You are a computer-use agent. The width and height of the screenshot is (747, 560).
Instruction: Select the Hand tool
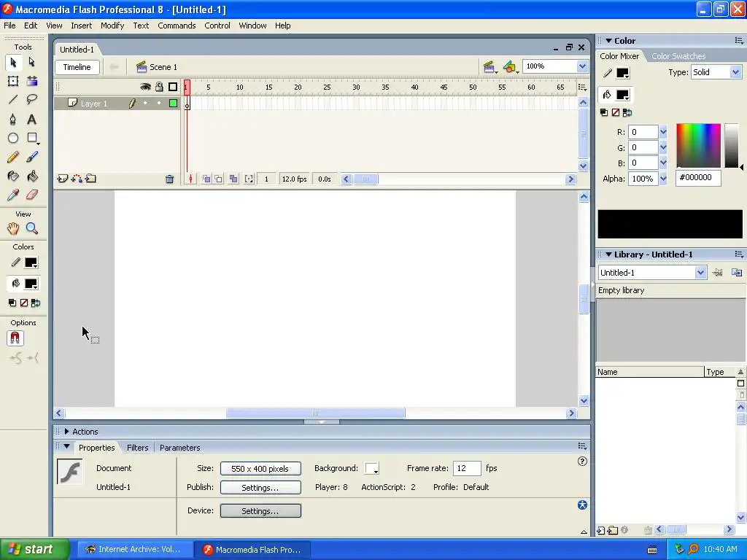tap(13, 228)
